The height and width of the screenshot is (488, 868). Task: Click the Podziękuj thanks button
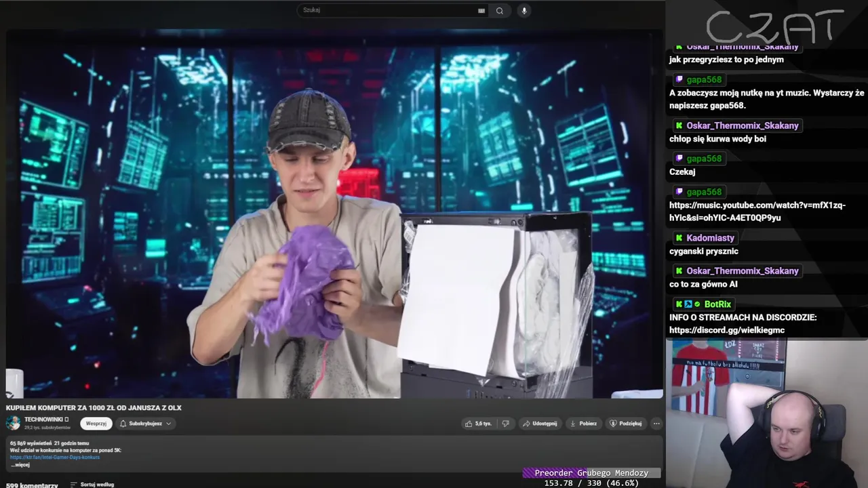click(625, 424)
